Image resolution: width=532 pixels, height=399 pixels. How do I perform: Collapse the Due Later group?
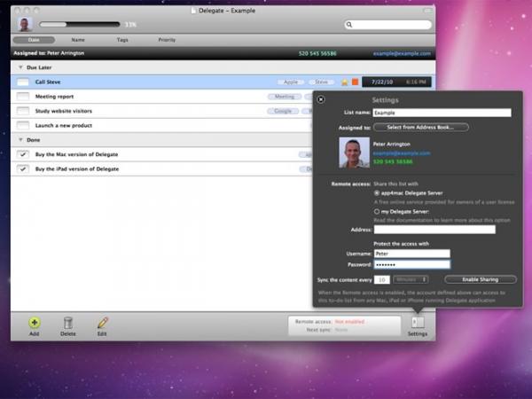click(x=20, y=67)
